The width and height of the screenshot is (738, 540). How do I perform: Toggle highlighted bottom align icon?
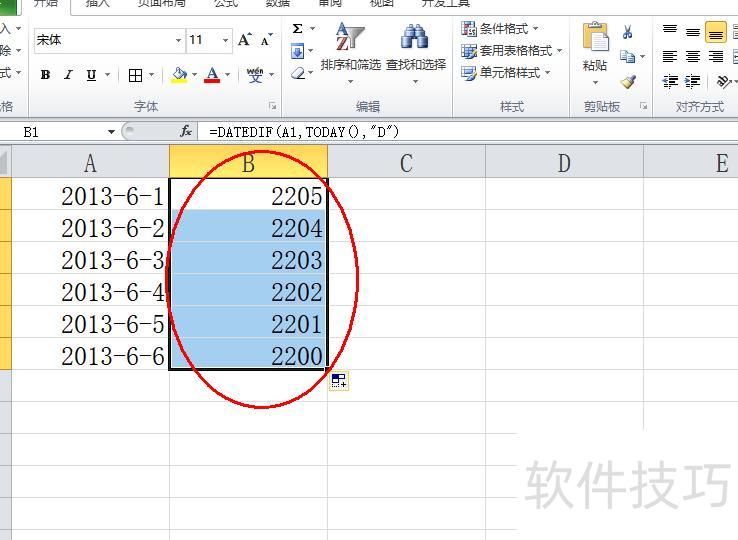click(716, 32)
